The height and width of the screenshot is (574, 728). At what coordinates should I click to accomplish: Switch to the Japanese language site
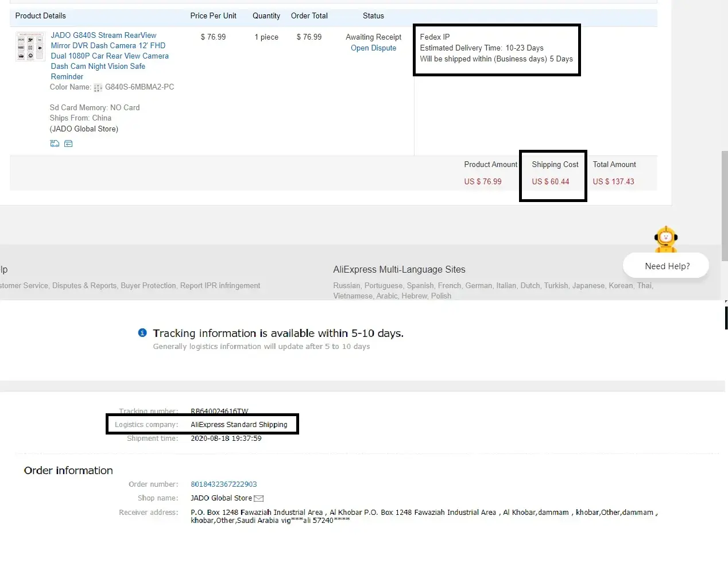click(588, 285)
